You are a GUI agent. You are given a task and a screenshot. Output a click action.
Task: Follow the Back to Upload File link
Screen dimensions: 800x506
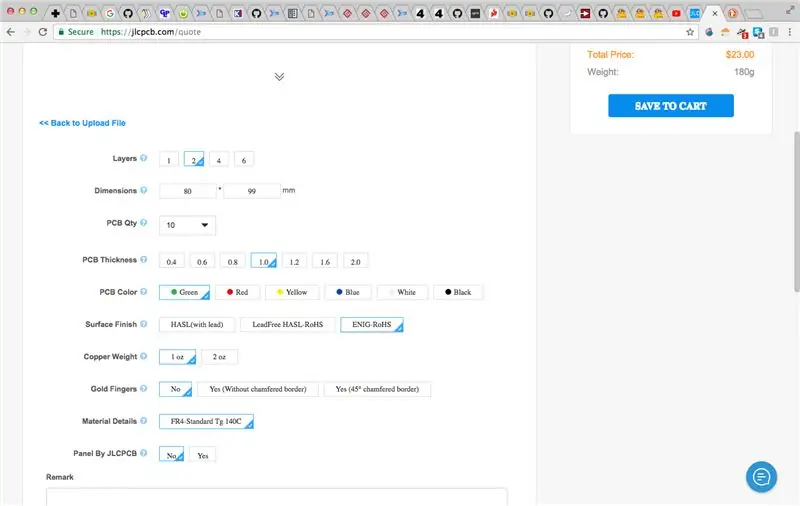point(82,123)
